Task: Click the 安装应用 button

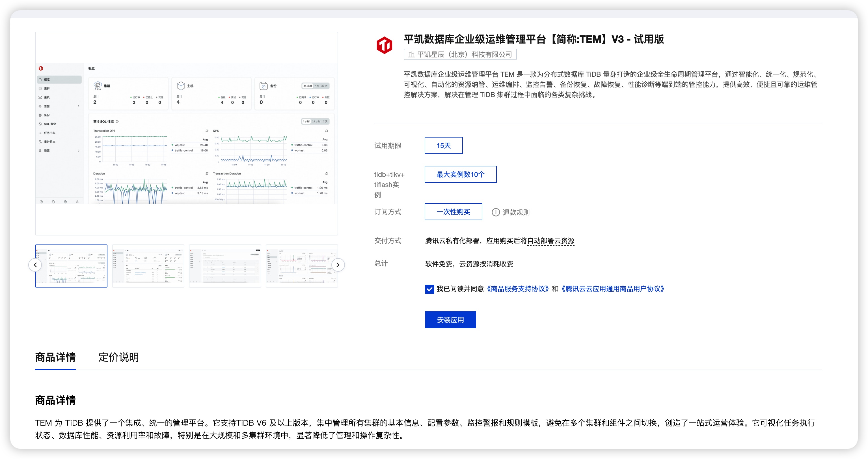Action: point(450,320)
